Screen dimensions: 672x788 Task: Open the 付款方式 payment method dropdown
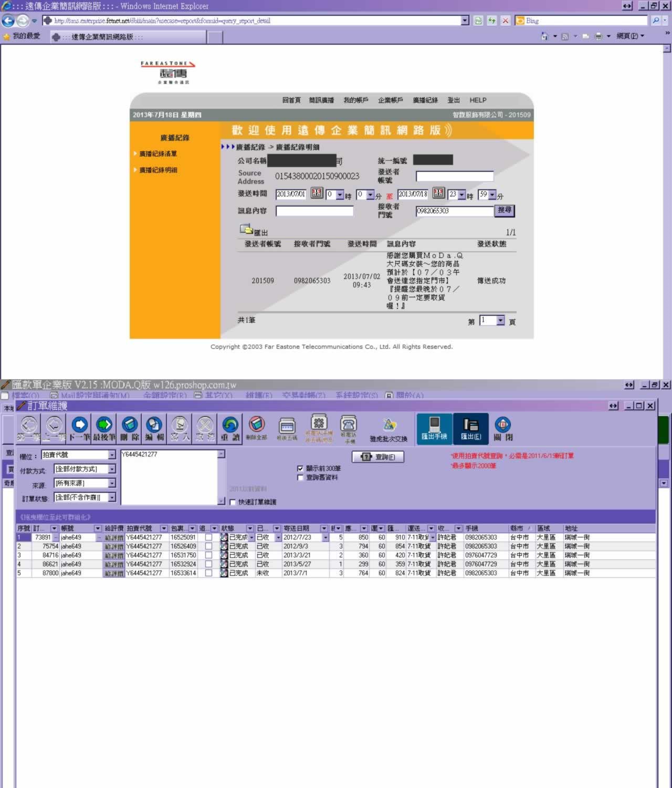(x=112, y=469)
